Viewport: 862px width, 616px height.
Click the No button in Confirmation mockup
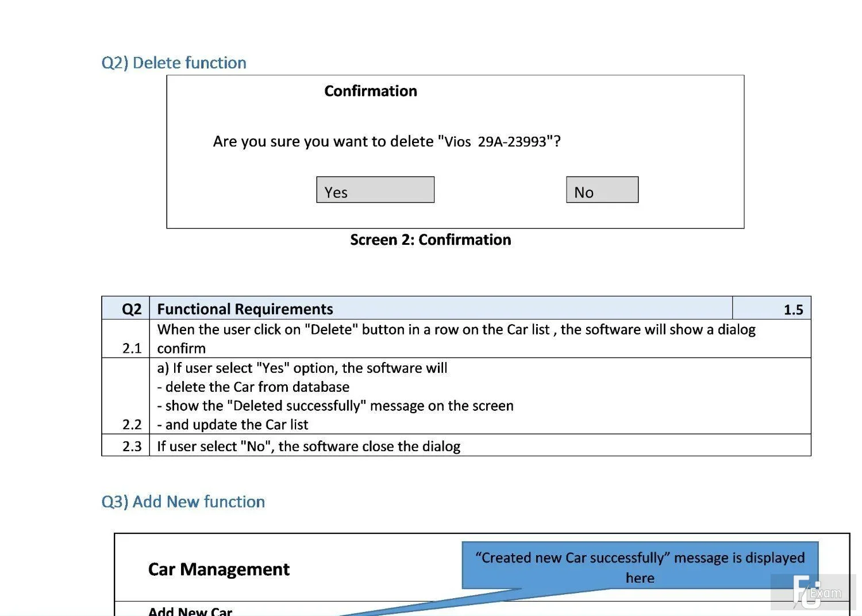[x=602, y=190]
